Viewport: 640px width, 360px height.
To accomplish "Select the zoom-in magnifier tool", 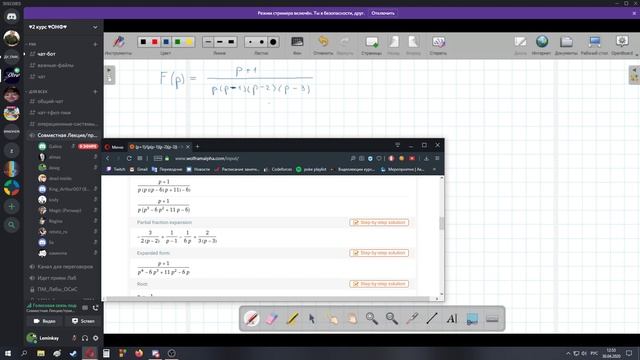I will click(x=371, y=318).
